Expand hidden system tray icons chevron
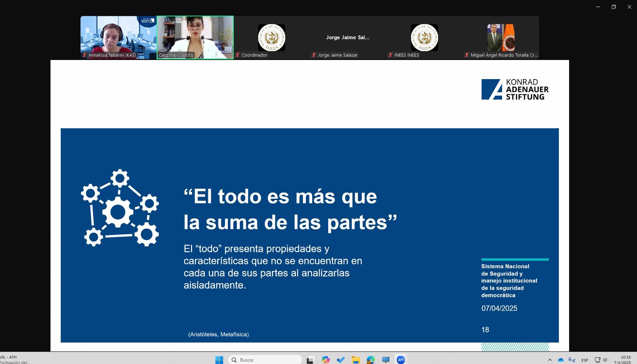Screen dimensions: 637x364 pos(550,360)
